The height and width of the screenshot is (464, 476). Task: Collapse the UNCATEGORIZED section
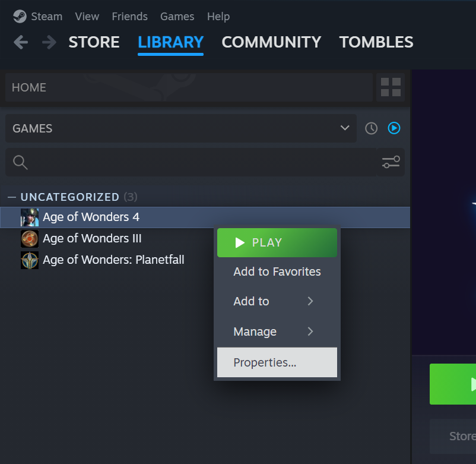pos(12,197)
